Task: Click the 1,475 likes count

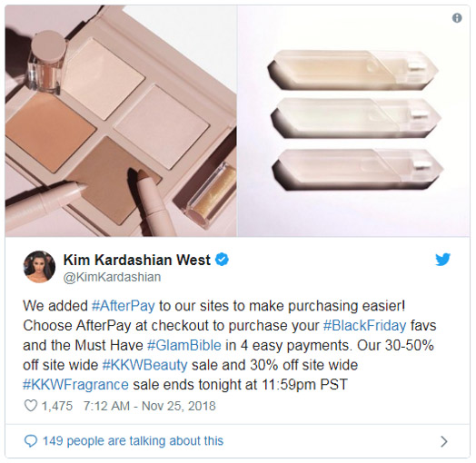Action: click(x=57, y=406)
